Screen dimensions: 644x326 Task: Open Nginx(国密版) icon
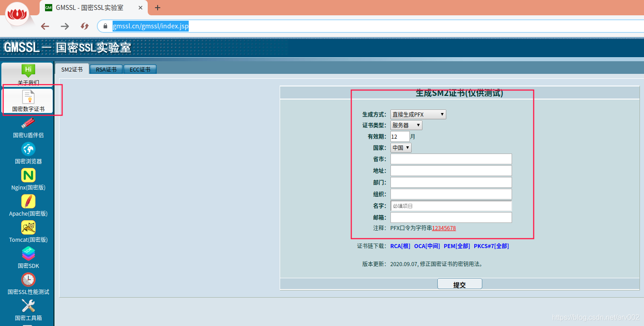[x=28, y=175]
